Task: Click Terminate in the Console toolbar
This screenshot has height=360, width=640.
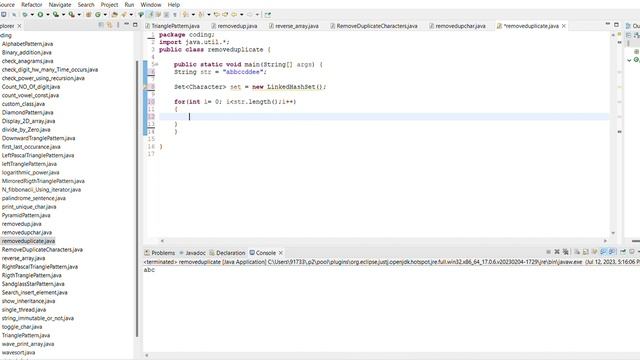Action: [x=549, y=252]
